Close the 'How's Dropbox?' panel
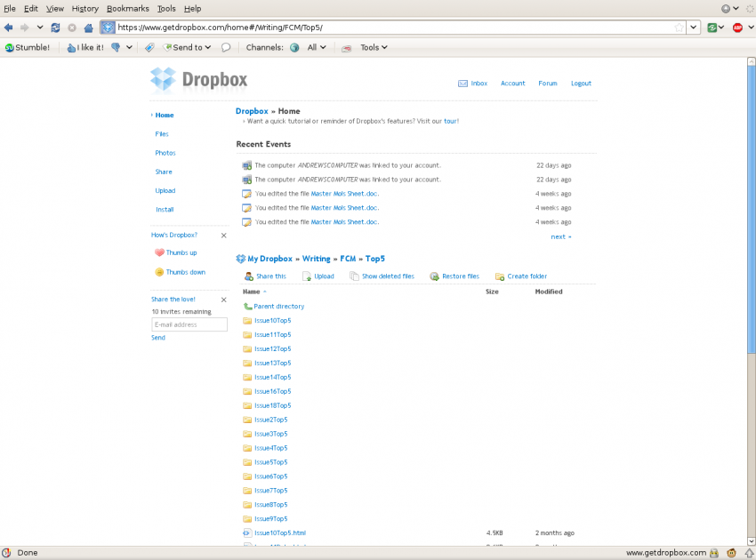 pos(224,236)
